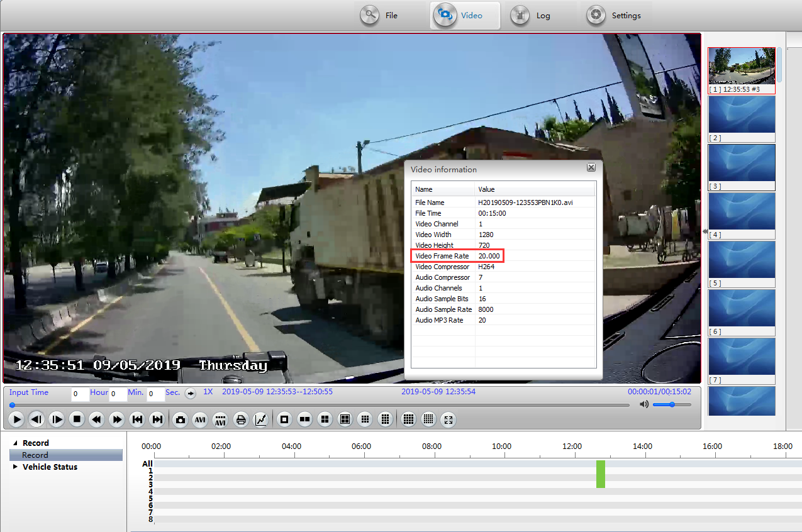Click the green recording block on timeline
Screen dimensions: 802x532
tap(601, 474)
